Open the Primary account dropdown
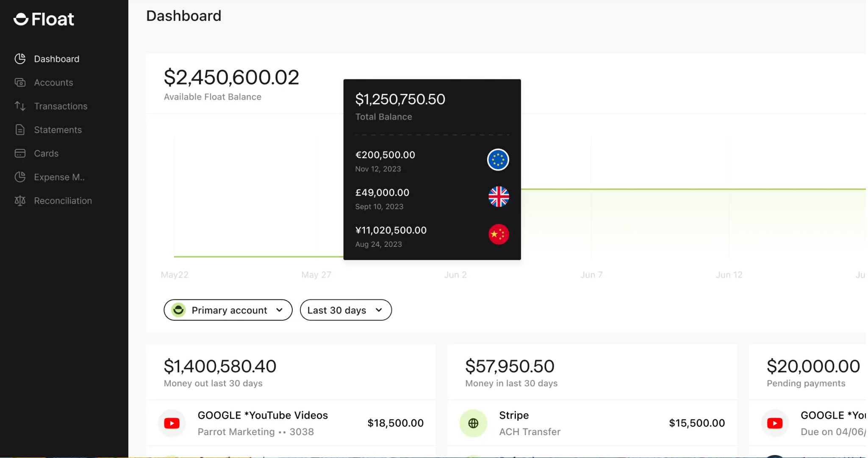This screenshot has height=458, width=868. pos(227,310)
